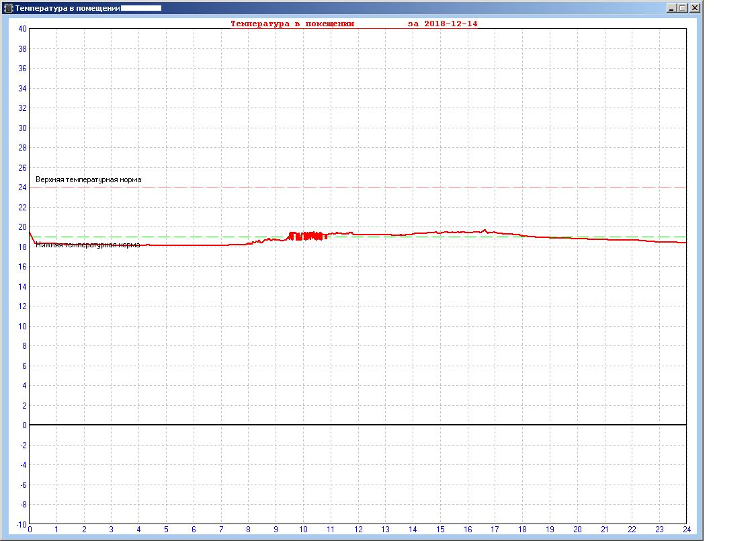The height and width of the screenshot is (541, 756).
Task: Click hour 19 on the time axis
Action: tap(550, 530)
